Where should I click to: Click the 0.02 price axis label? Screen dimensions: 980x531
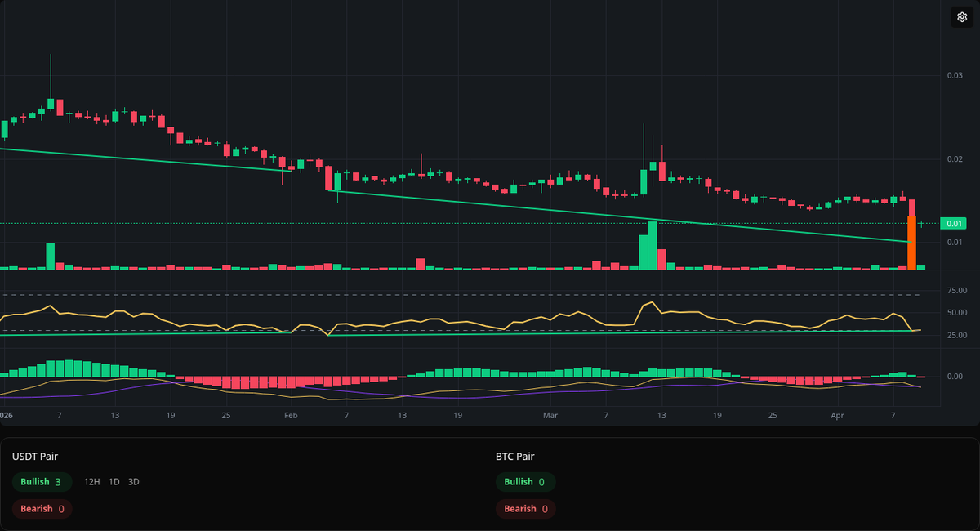(955, 159)
